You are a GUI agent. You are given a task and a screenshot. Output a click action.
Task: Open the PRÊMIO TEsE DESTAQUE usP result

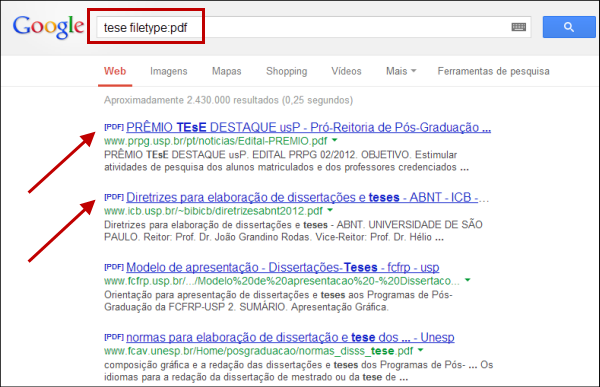(308, 127)
